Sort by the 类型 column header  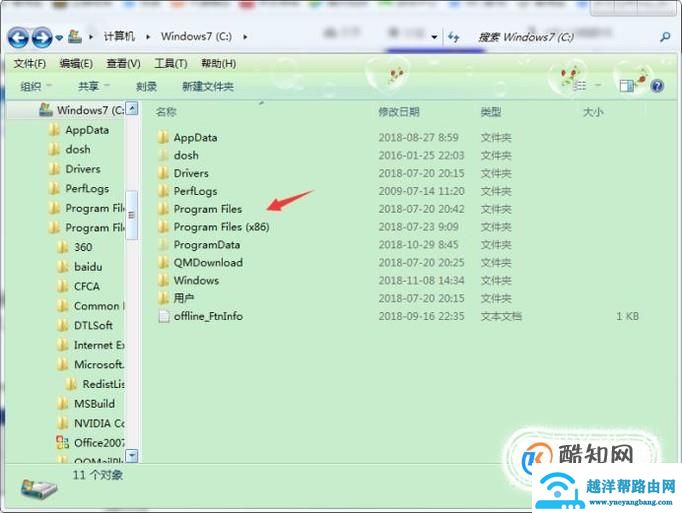[x=491, y=112]
